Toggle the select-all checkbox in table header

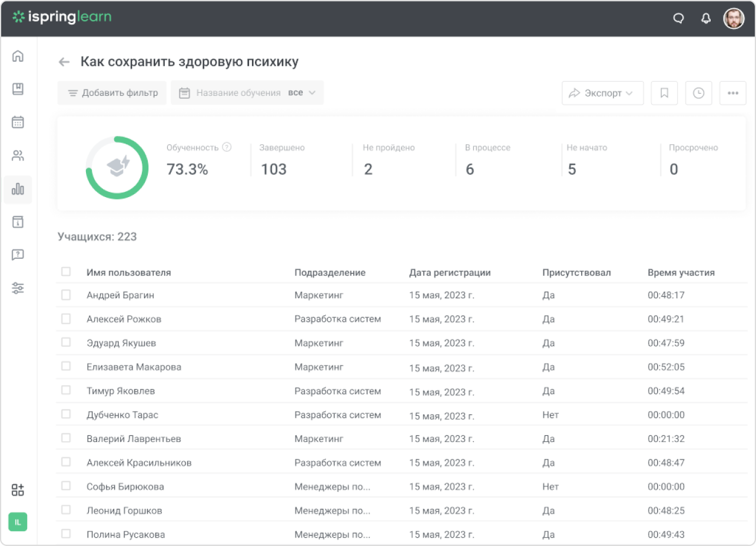tap(66, 272)
